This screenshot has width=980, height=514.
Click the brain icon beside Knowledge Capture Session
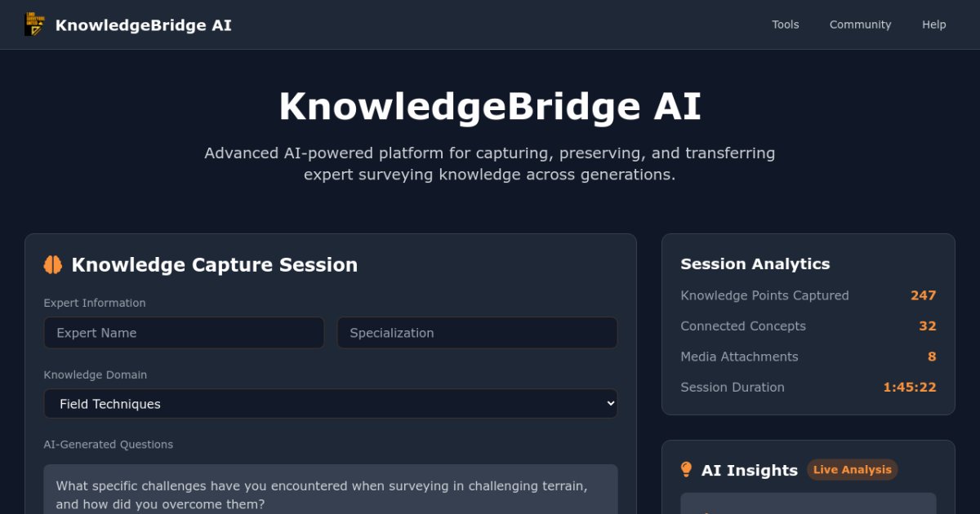tap(53, 264)
